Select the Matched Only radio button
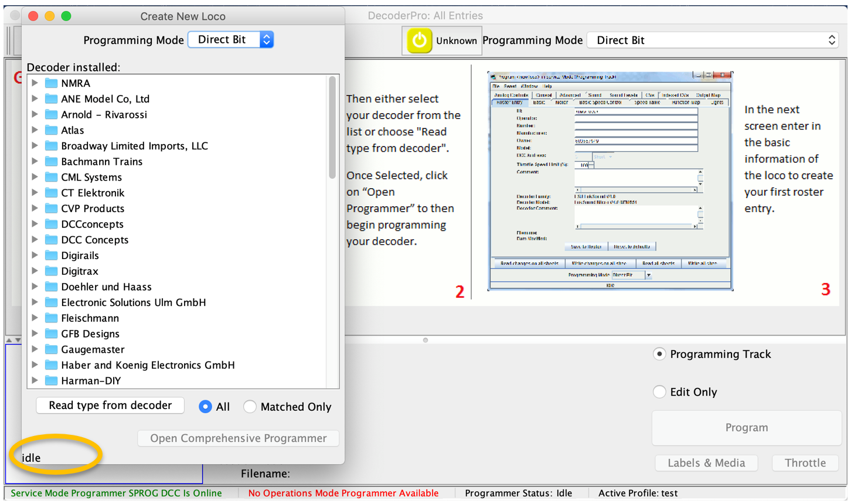Image resolution: width=851 pixels, height=504 pixels. [x=250, y=407]
